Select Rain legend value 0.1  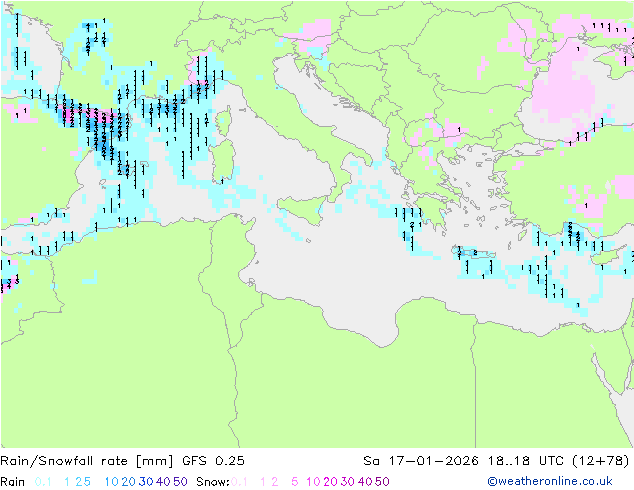[43, 482]
